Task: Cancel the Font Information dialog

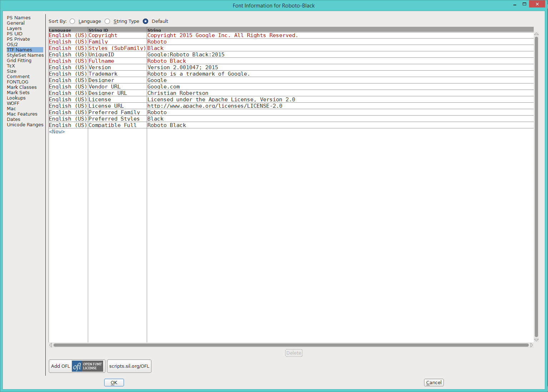Action: (434, 382)
